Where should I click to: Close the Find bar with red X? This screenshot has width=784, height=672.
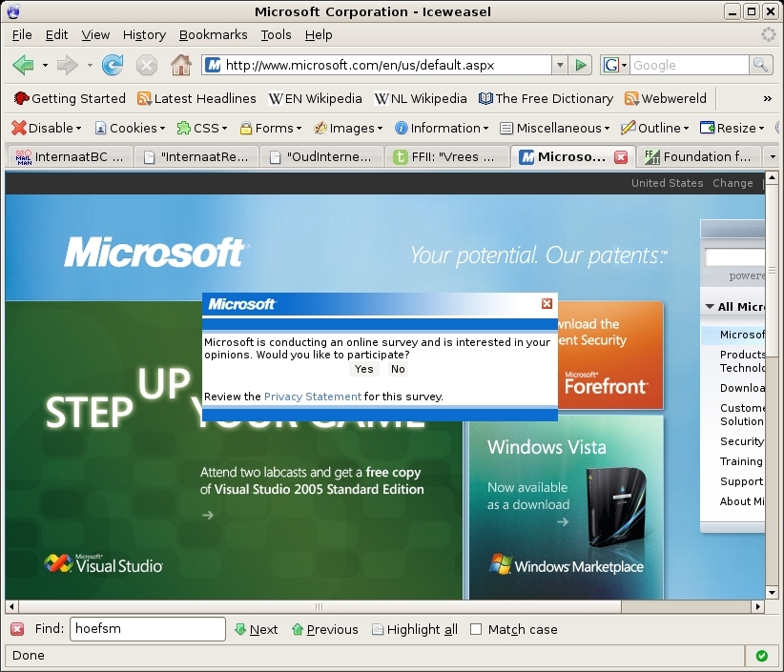17,629
